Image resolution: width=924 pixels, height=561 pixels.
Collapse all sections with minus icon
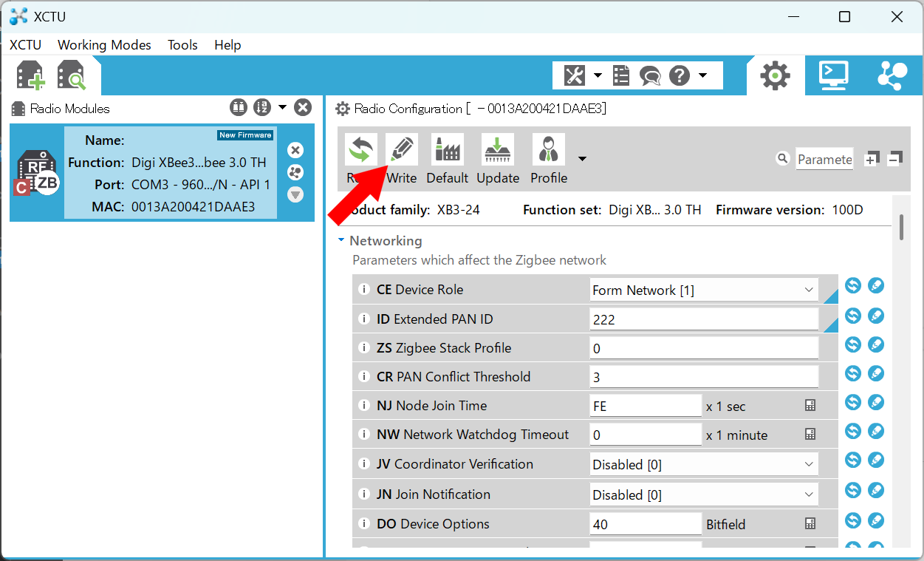[894, 158]
